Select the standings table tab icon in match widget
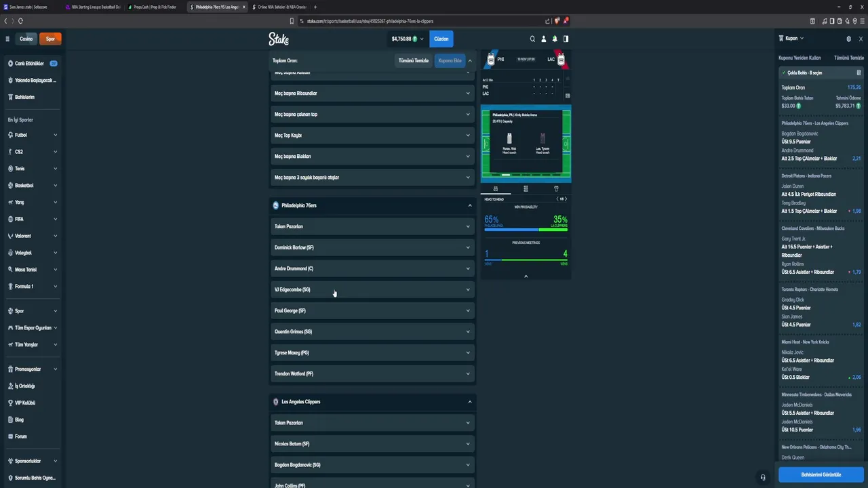Viewport: 868px width, 488px height. click(x=526, y=188)
